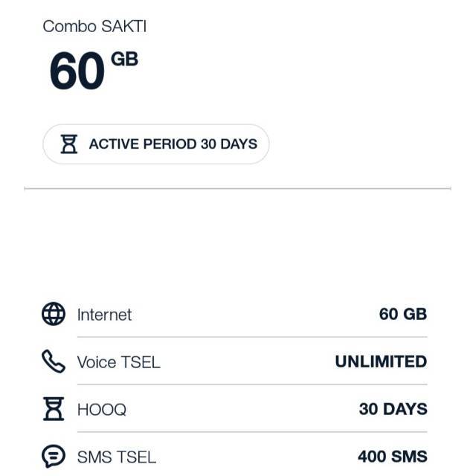Tap the HOOQ row label
This screenshot has height=476, width=476.
(102, 409)
